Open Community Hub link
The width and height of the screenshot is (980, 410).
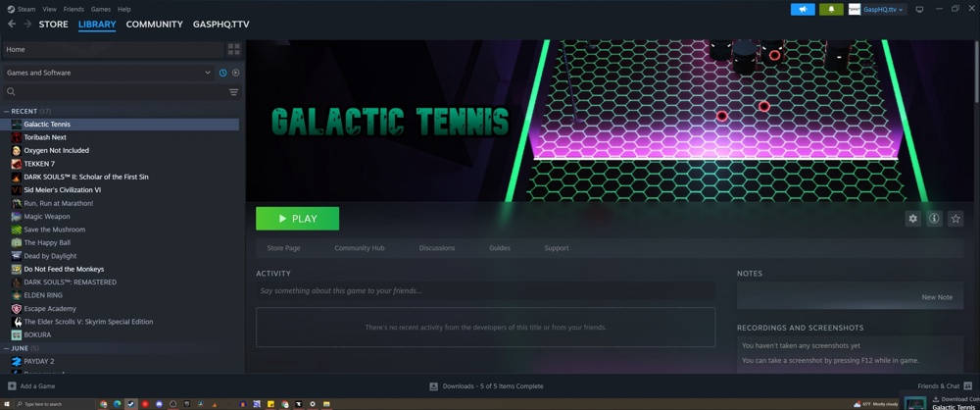(360, 248)
